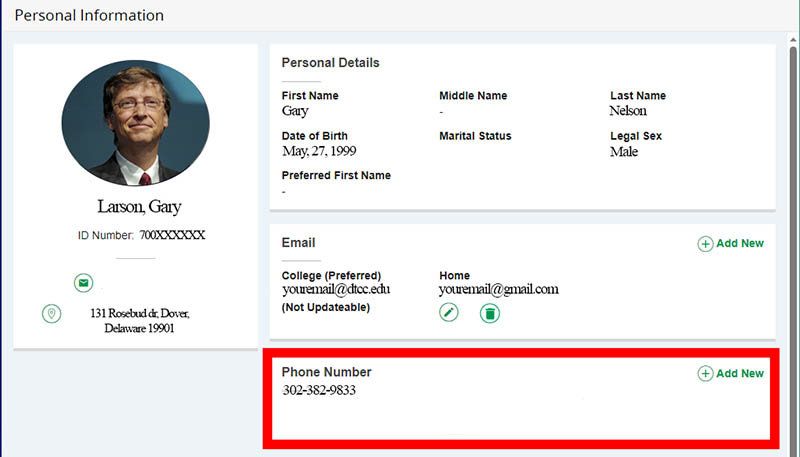Click the home email youremail@gmail.com
The width and height of the screenshot is (800, 457).
[498, 289]
